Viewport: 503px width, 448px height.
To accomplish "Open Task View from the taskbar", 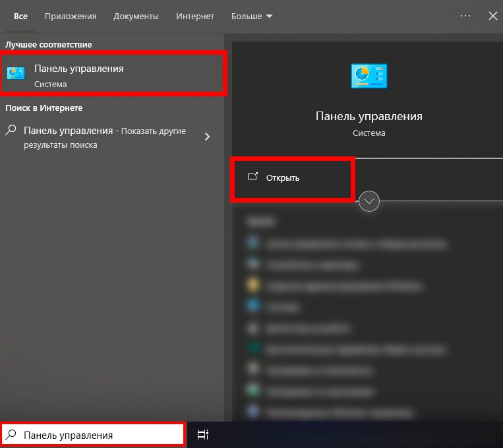I will (x=203, y=435).
